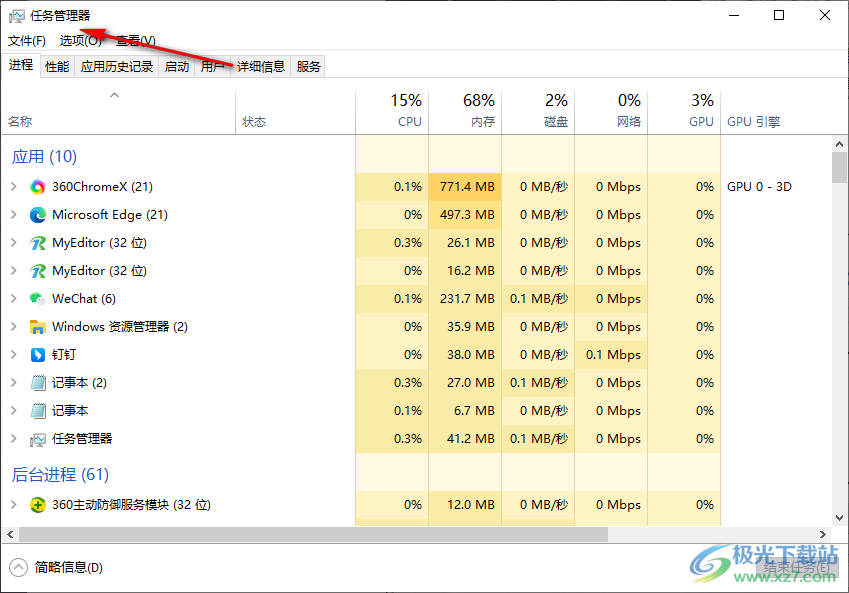Sort processes by the 磁盘 column
Viewport: 849px width, 593px height.
click(539, 112)
